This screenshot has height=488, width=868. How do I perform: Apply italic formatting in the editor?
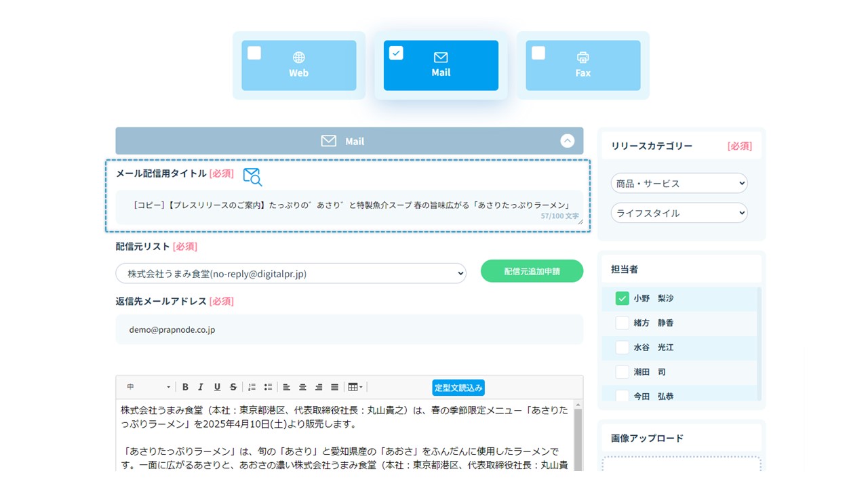[201, 387]
